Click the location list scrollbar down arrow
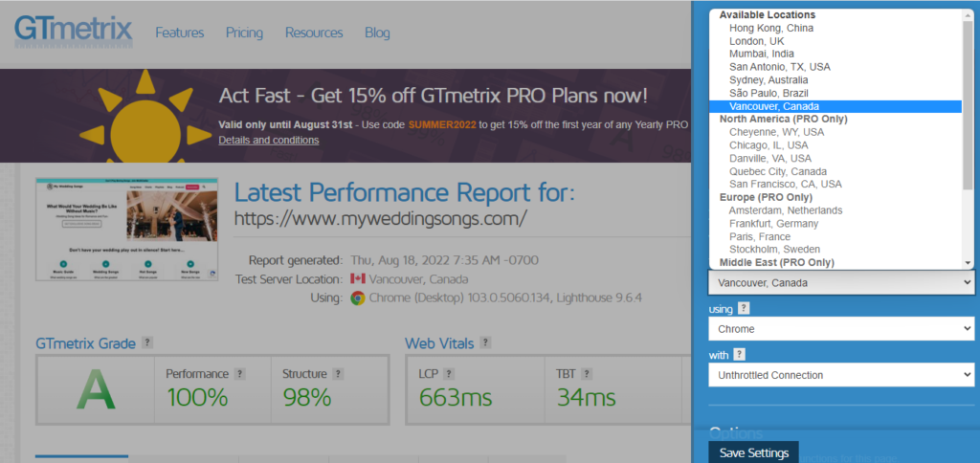Image resolution: width=980 pixels, height=463 pixels. point(969,264)
